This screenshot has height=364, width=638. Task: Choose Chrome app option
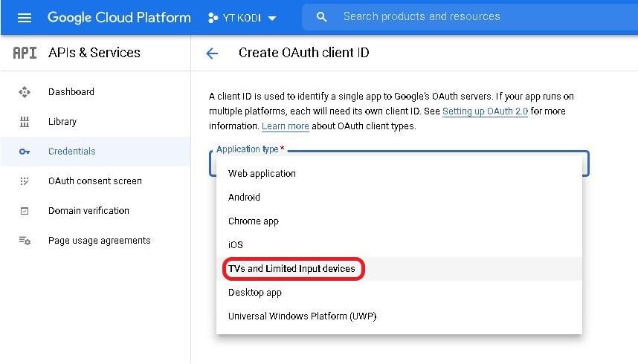(399, 221)
